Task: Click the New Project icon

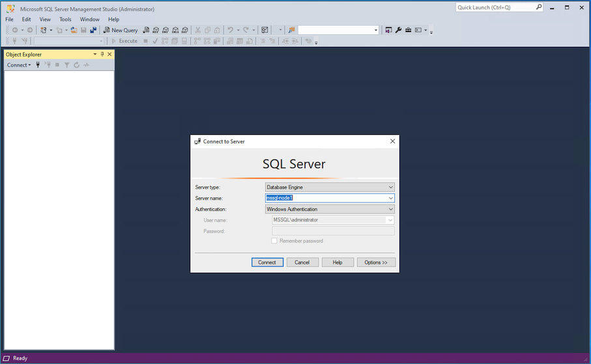Action: point(44,30)
